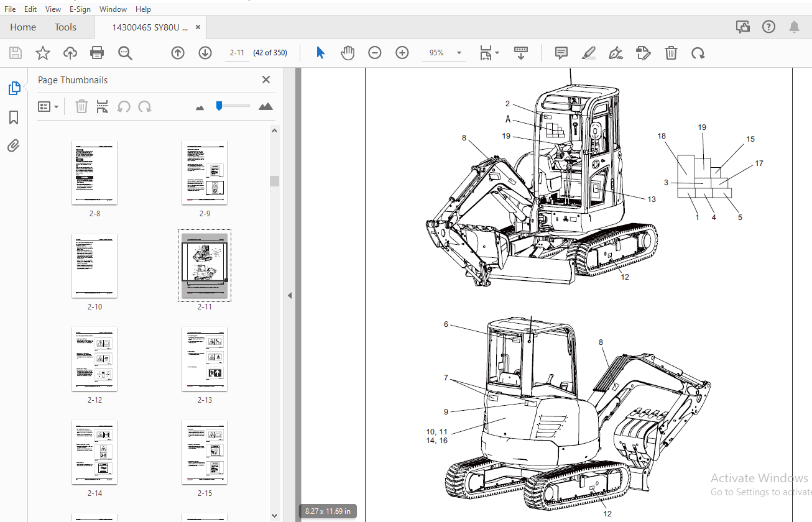Activate the hand pan tool
Viewport: 812px width, 522px height.
click(x=348, y=53)
